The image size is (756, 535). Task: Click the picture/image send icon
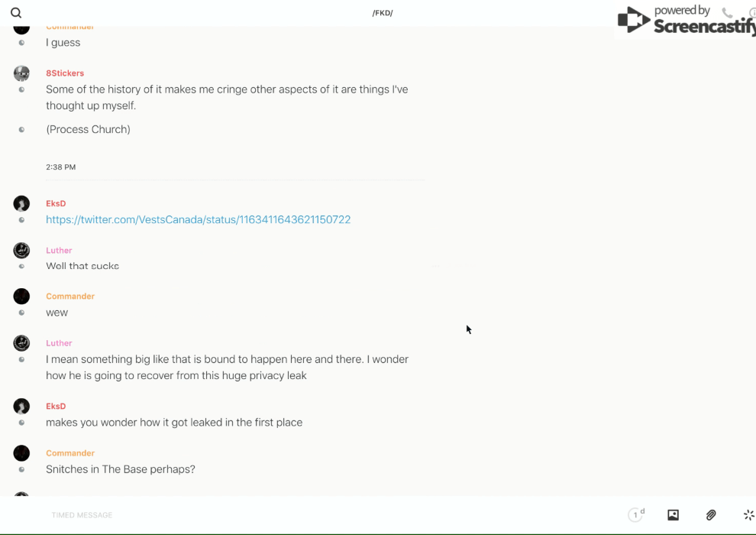point(673,515)
